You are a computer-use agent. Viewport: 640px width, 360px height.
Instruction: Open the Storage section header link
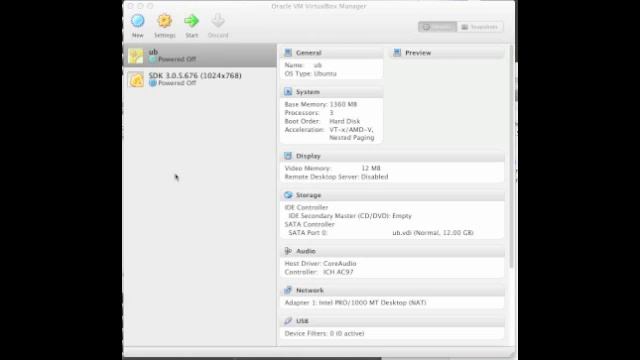[x=309, y=195]
